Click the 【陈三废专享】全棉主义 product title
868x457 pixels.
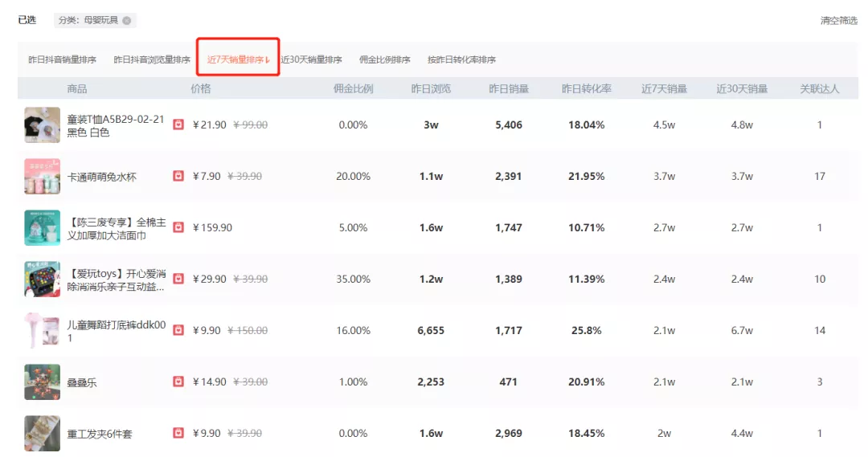(x=116, y=228)
